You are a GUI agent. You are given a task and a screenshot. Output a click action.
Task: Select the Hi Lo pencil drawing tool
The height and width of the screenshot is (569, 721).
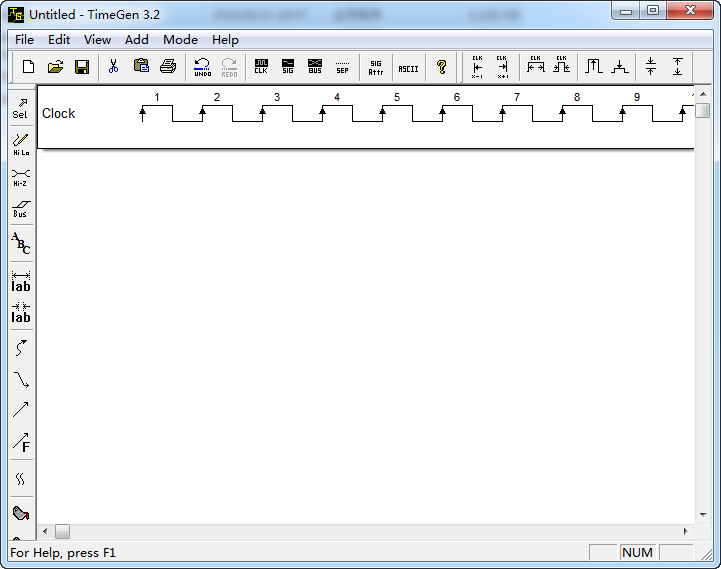point(21,144)
